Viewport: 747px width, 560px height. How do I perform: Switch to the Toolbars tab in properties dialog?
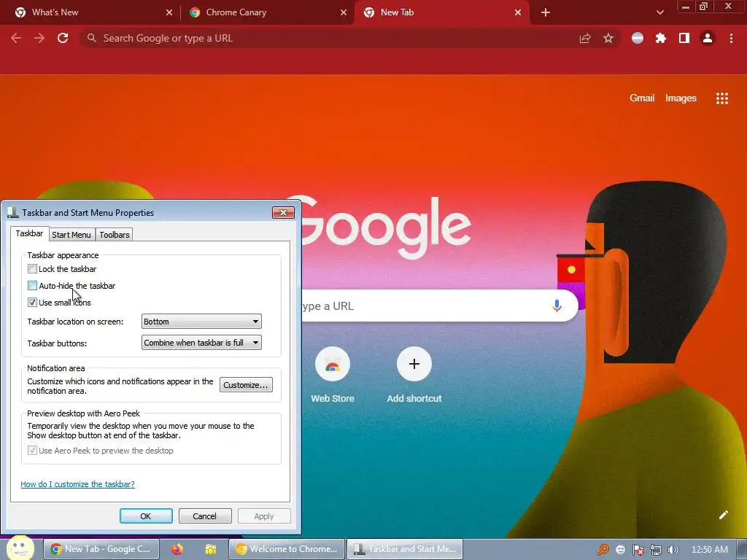click(x=115, y=235)
